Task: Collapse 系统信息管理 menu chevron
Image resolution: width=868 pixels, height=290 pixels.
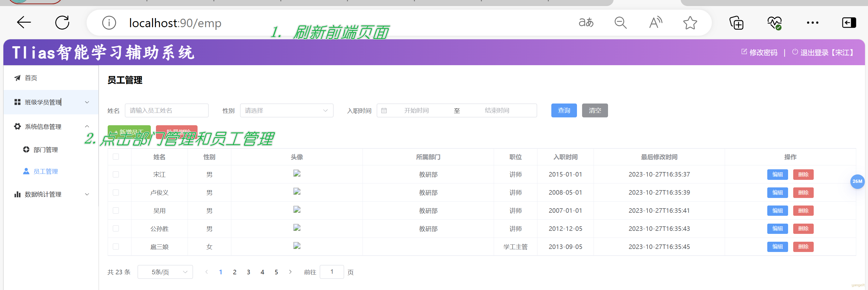Action: 87,126
